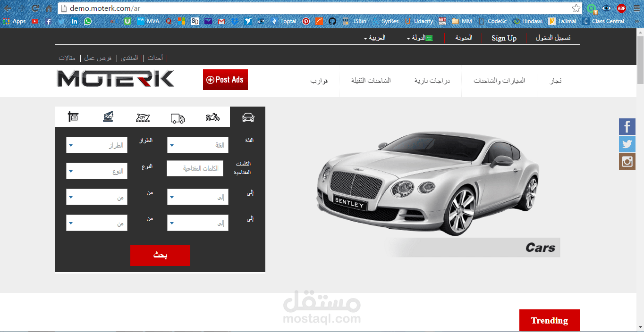Click the Sign Up link
The width and height of the screenshot is (644, 332).
504,38
